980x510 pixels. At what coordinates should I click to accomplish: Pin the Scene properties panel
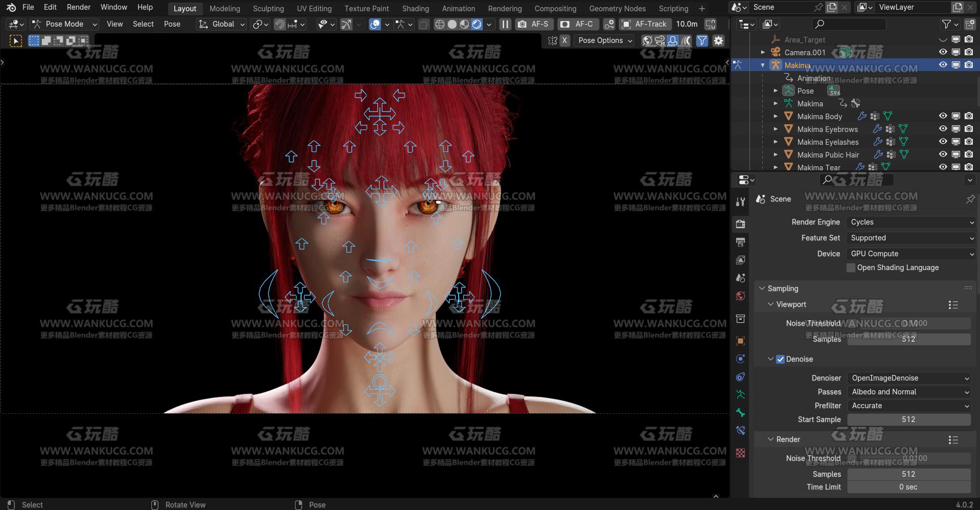coord(970,199)
